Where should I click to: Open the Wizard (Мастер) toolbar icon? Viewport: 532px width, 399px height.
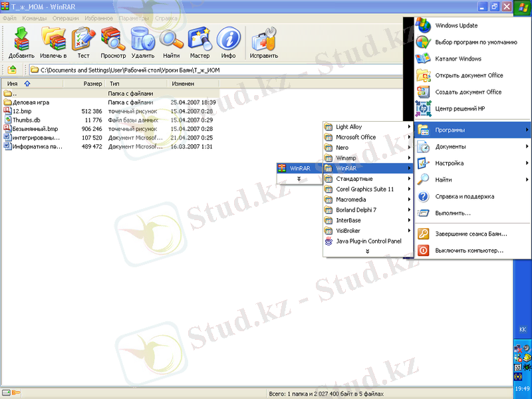pos(199,43)
